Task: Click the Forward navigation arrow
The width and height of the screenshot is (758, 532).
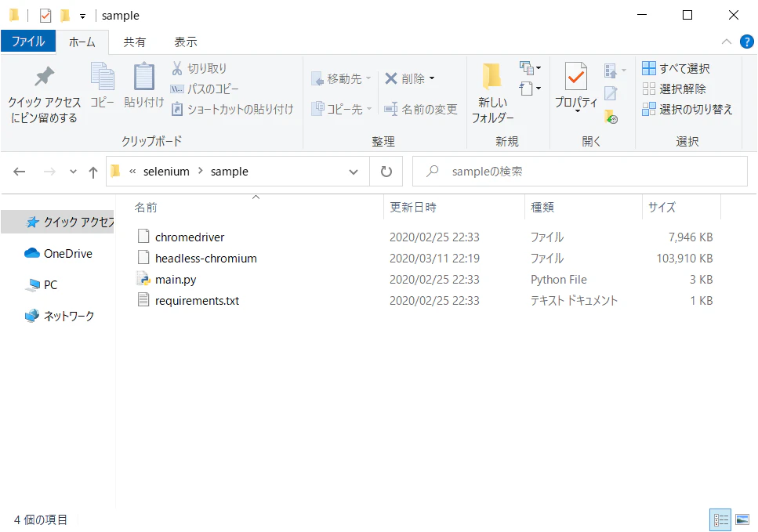Action: click(49, 172)
